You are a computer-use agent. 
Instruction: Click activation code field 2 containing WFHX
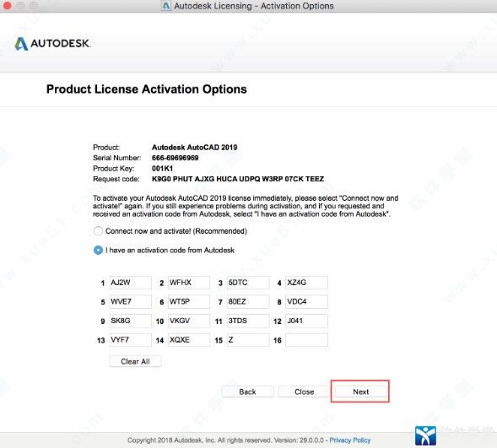click(189, 283)
